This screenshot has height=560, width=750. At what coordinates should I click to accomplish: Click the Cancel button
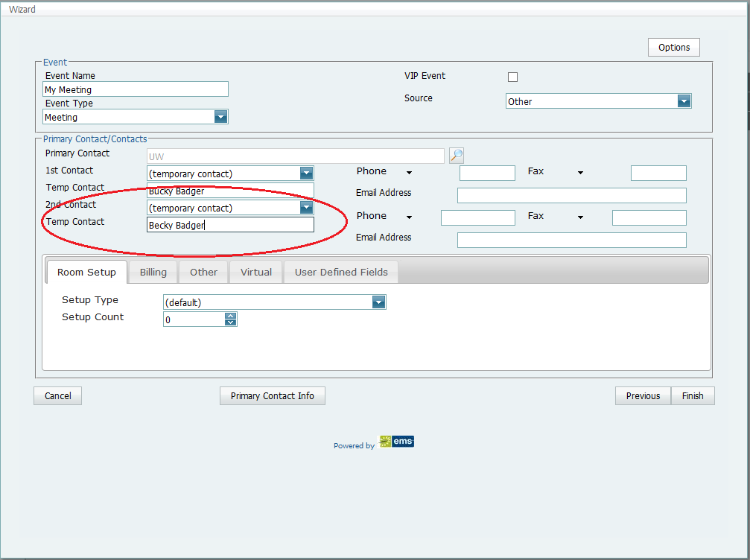click(58, 396)
